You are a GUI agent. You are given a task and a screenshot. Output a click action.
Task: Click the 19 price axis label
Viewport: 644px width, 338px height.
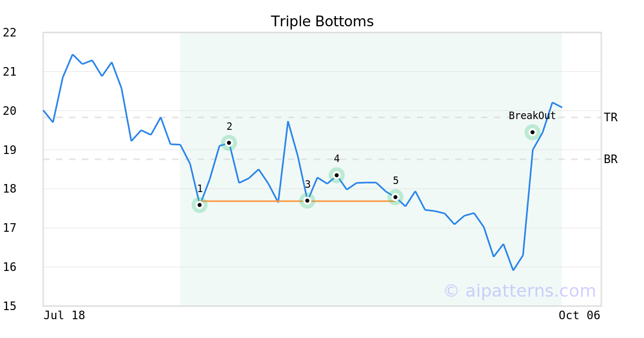click(10, 150)
